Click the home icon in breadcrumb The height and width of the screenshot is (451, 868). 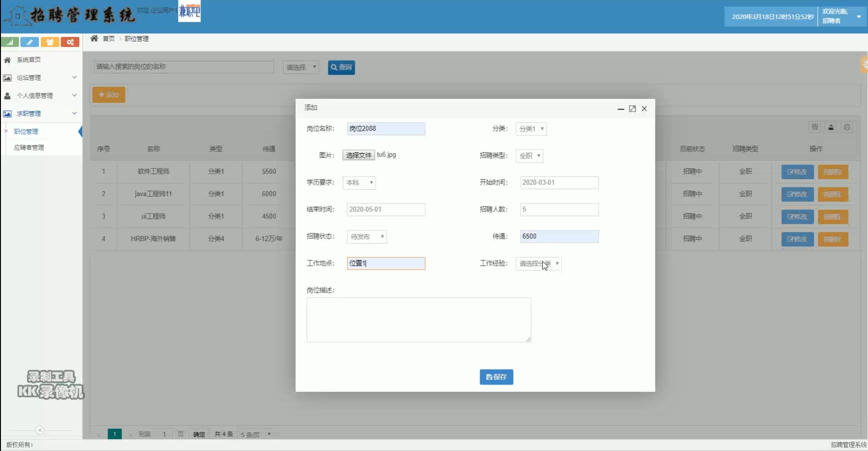click(x=94, y=38)
